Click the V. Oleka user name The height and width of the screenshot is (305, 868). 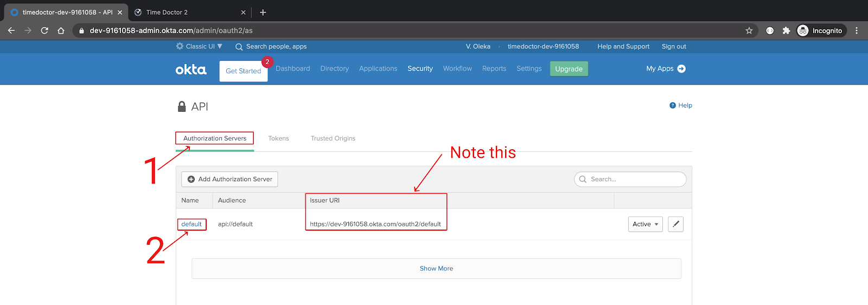pyautogui.click(x=478, y=47)
